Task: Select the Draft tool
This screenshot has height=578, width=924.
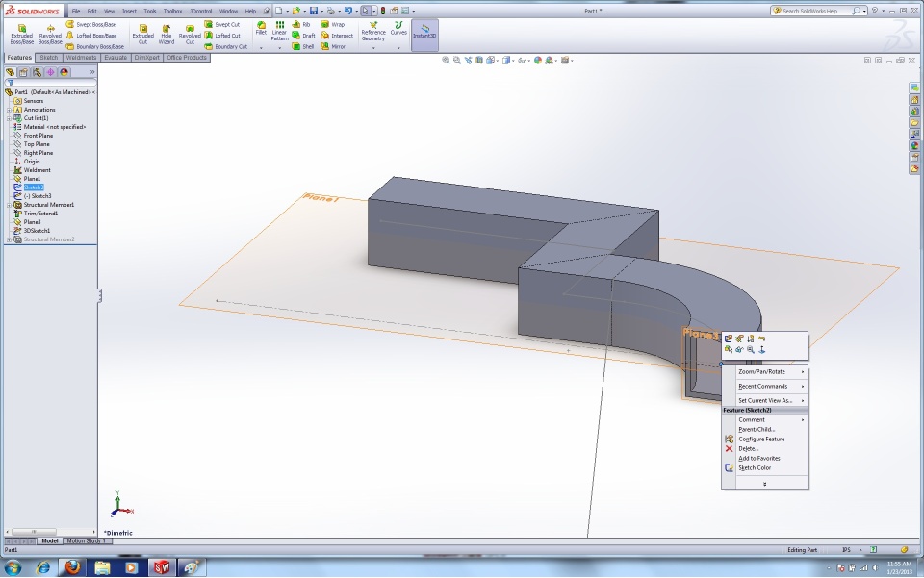Action: [303, 36]
